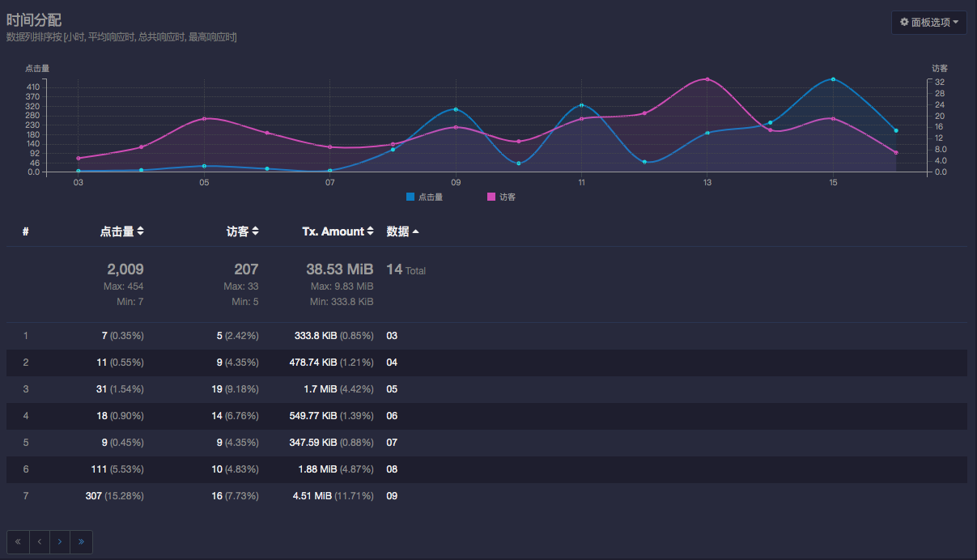977x560 pixels.
Task: Click the sort arrows on the Tx. Amount column
Action: 370,231
